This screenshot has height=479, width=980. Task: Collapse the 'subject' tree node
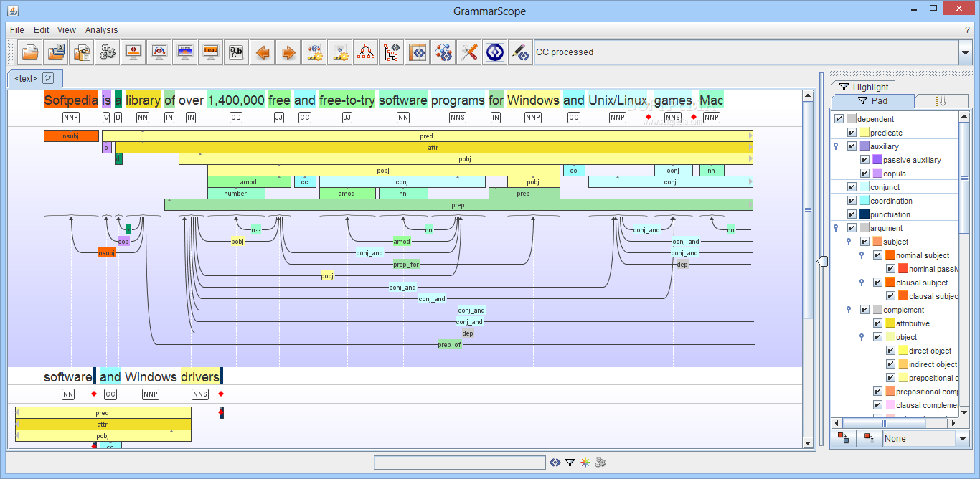point(849,242)
